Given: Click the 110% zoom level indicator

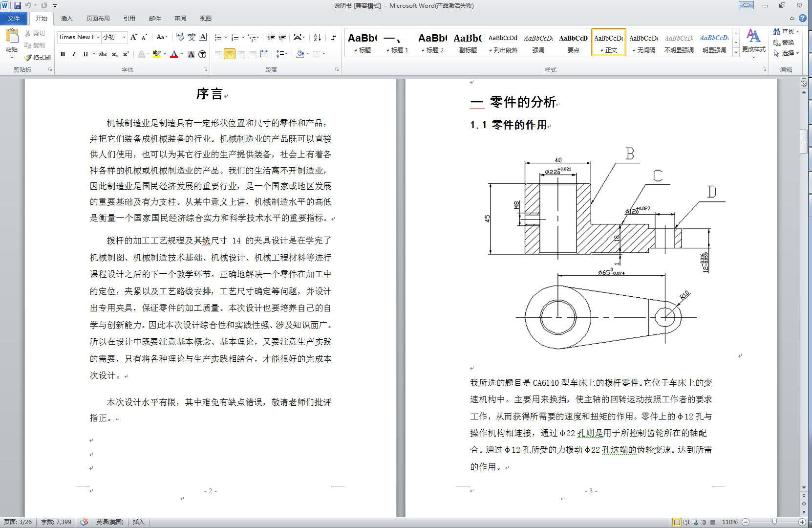Looking at the screenshot, I should pyautogui.click(x=729, y=522).
